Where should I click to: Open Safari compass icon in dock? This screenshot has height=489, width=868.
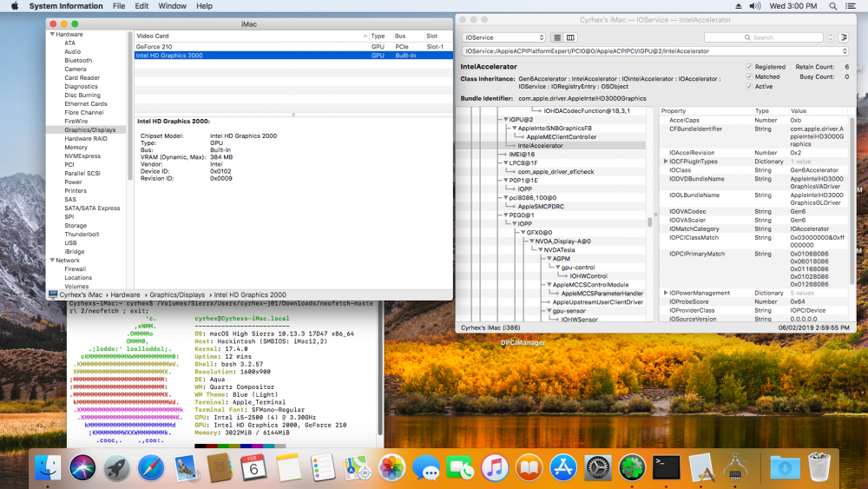pos(150,468)
